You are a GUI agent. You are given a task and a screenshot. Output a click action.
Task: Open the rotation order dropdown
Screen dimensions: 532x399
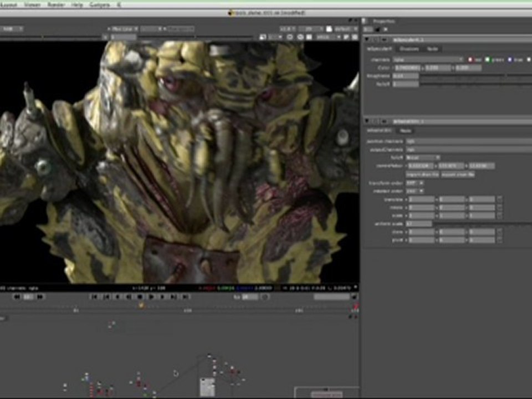[x=415, y=191]
